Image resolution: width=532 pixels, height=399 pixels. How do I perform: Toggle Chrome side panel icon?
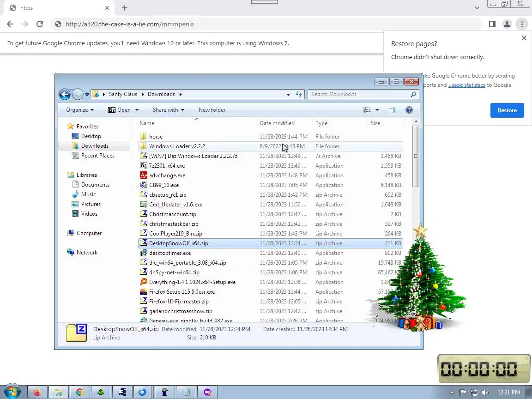(x=492, y=24)
